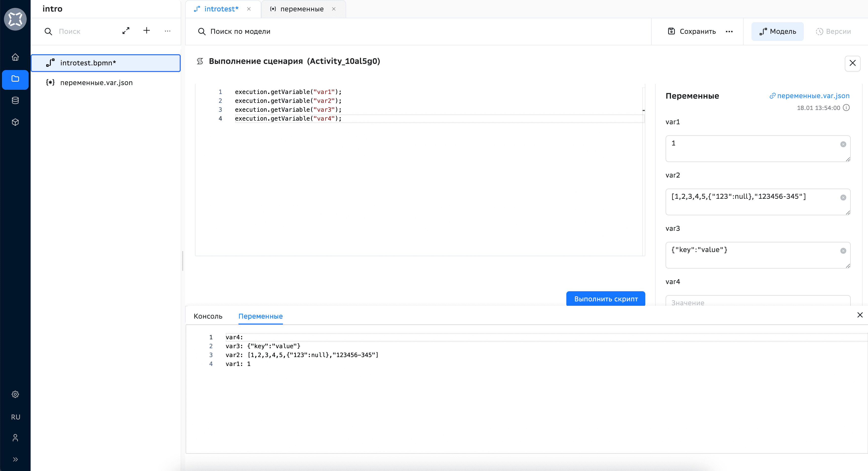Switch language using the RU icon
This screenshot has width=868, height=471.
[15, 417]
